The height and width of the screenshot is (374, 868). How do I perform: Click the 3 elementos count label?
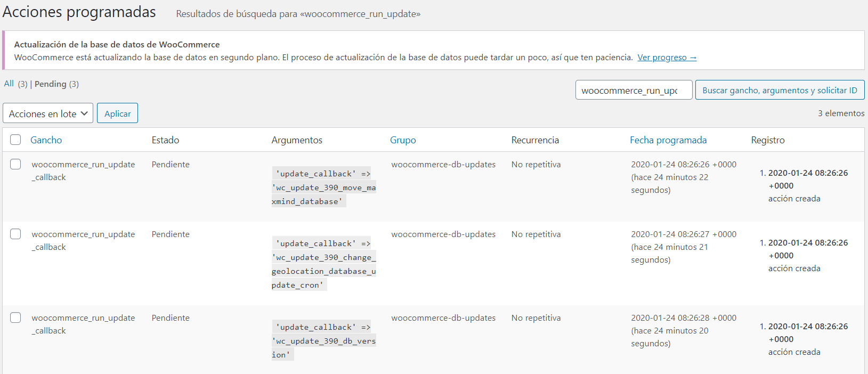[x=841, y=113]
